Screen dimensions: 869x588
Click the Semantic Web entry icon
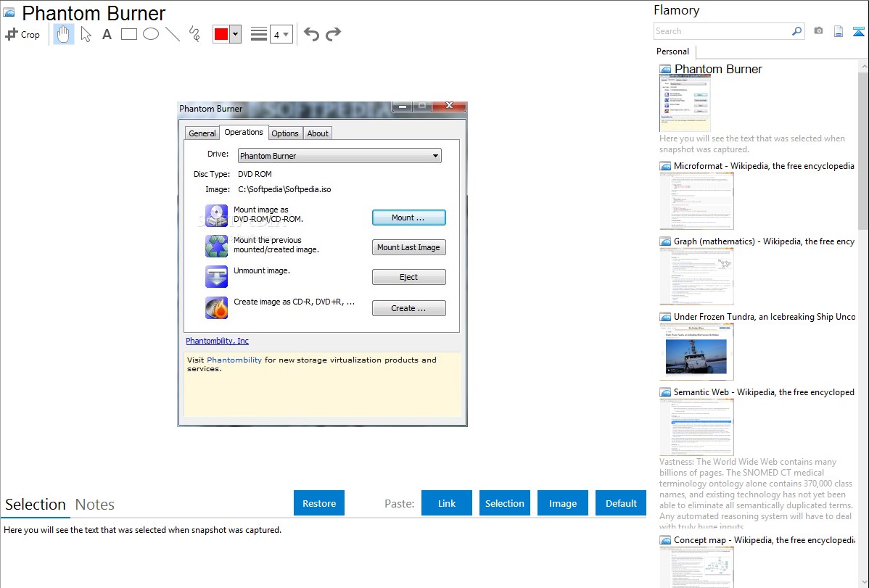(666, 392)
